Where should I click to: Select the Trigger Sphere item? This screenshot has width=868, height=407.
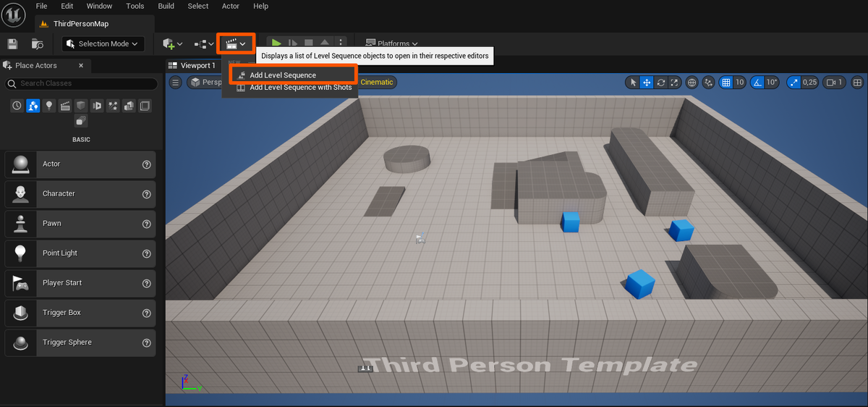click(80, 343)
